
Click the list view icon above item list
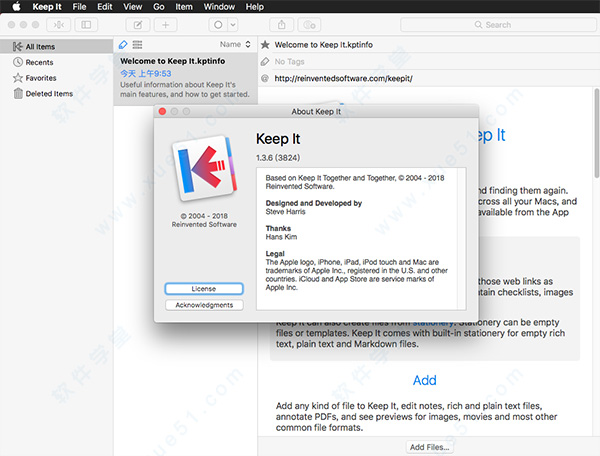point(137,45)
